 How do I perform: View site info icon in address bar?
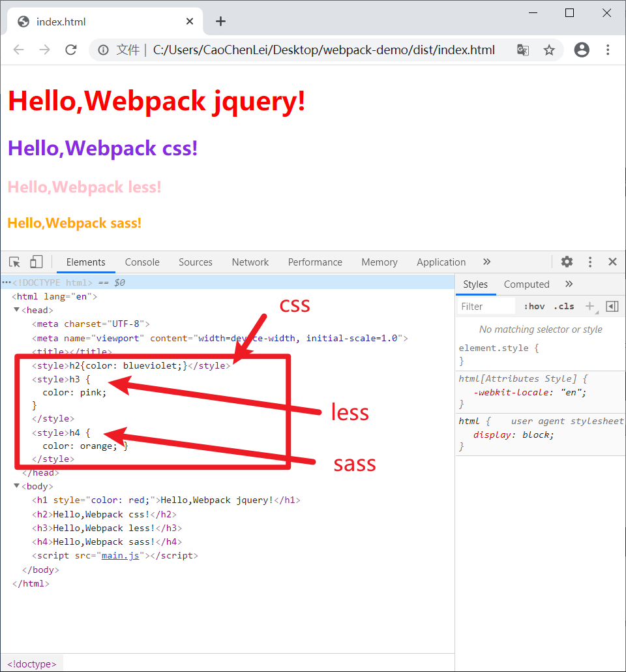103,50
